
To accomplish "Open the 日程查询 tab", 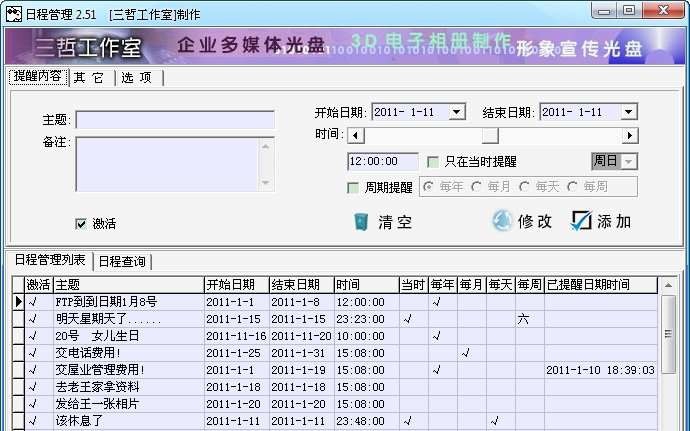I will [x=122, y=262].
